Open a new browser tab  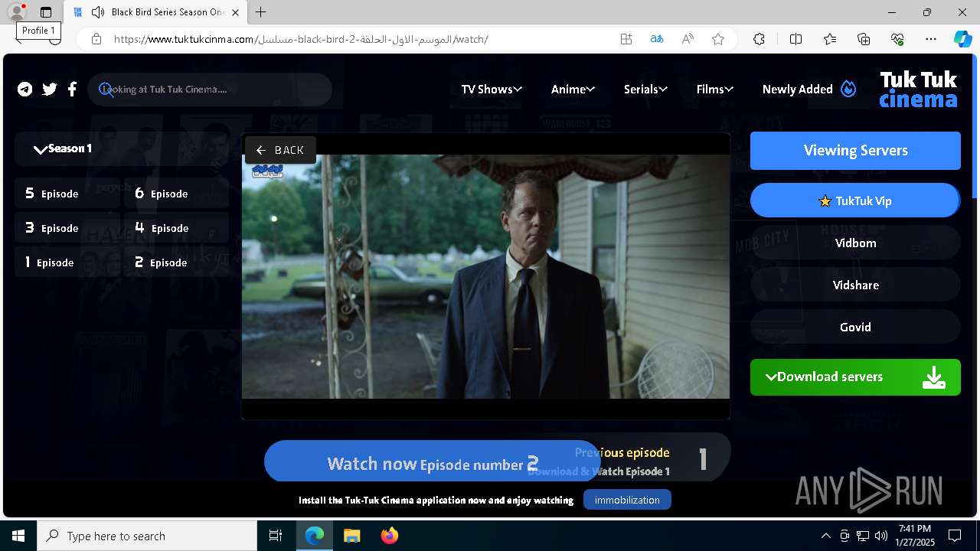point(260,12)
